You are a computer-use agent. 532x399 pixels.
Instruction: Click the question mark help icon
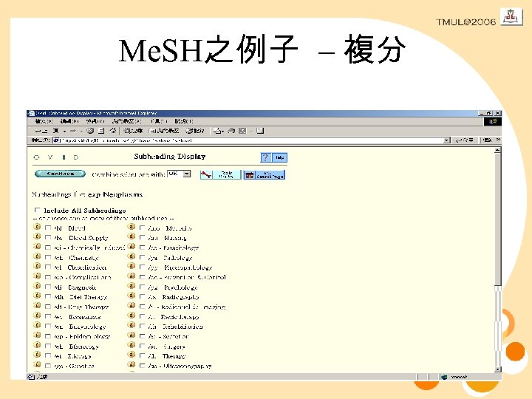click(x=266, y=157)
